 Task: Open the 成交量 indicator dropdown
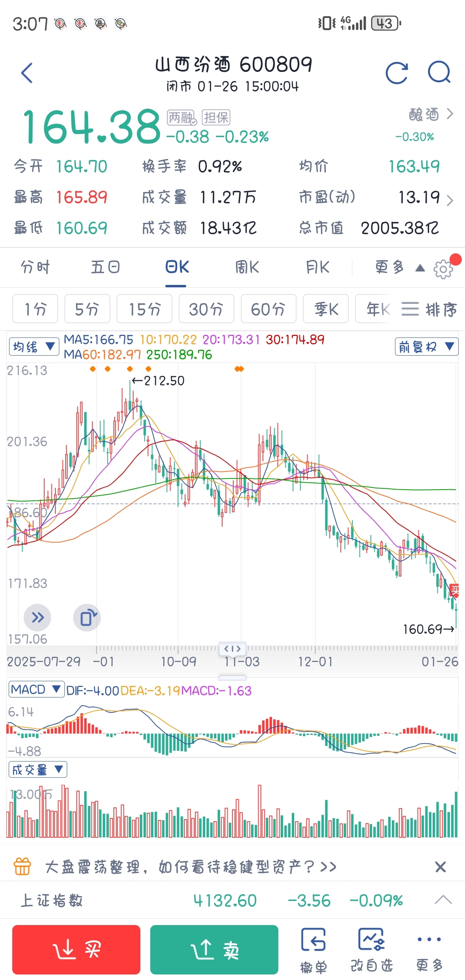tap(38, 769)
